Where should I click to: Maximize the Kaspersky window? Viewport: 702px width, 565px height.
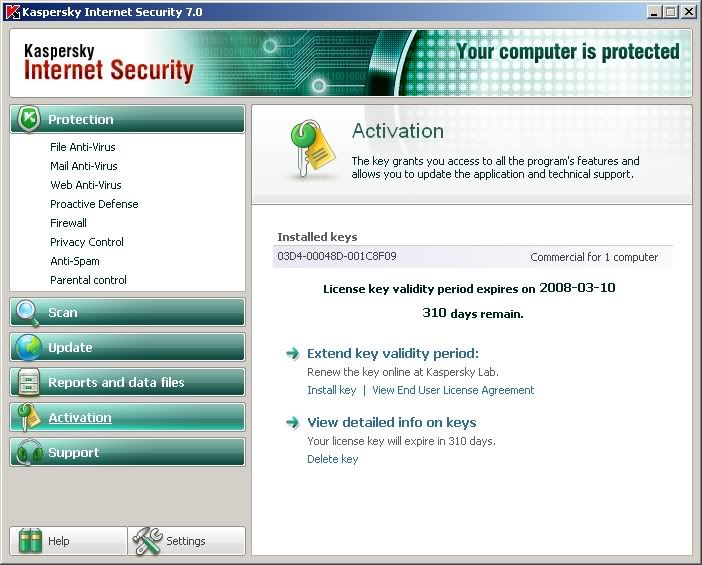tap(671, 12)
